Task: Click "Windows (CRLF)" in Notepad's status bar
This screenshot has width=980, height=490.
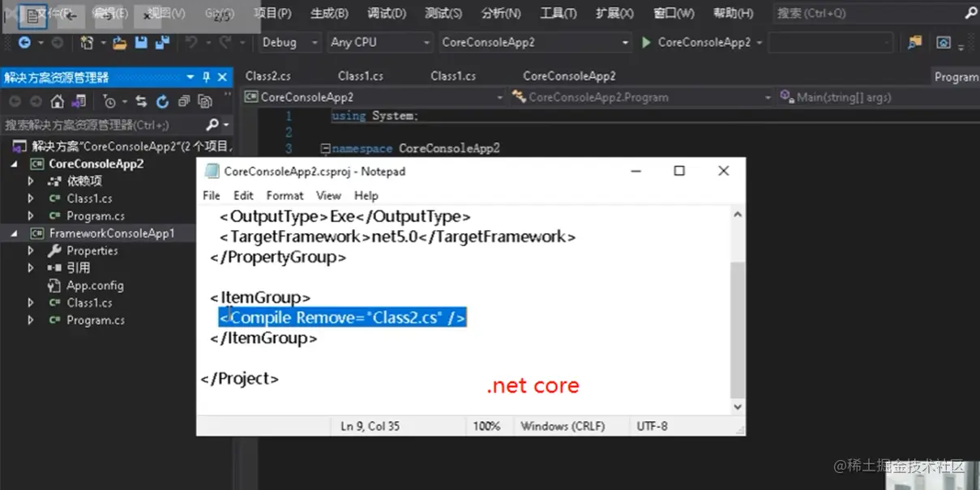Action: click(563, 426)
